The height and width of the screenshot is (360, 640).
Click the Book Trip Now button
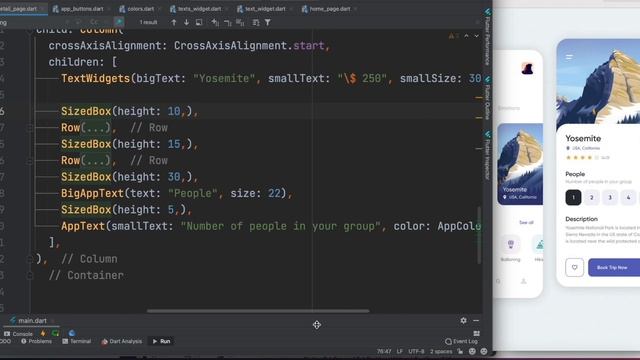pos(614,268)
